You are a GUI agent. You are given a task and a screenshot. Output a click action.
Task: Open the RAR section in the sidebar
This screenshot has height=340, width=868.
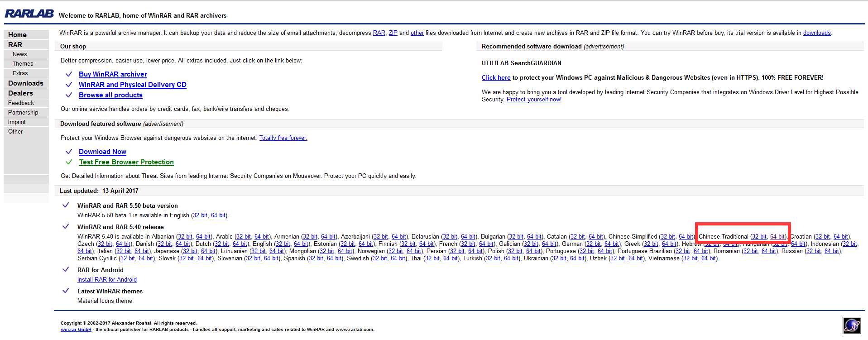15,45
